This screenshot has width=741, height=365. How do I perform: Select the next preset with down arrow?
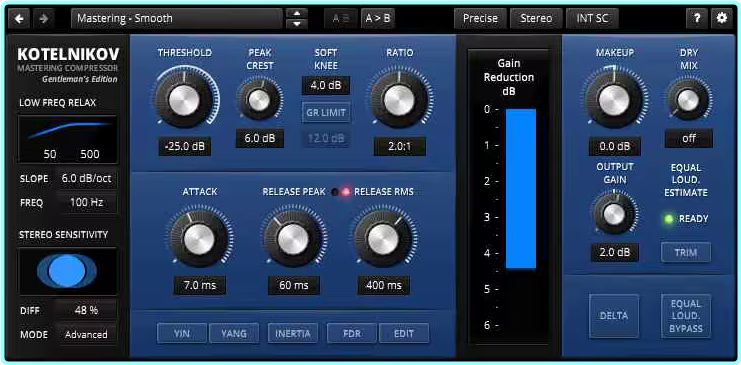[x=297, y=24]
